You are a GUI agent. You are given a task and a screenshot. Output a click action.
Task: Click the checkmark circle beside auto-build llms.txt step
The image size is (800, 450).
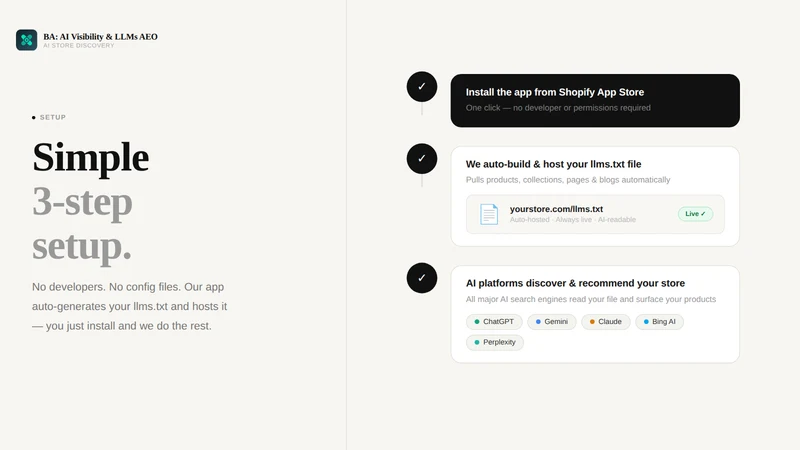pos(421,159)
